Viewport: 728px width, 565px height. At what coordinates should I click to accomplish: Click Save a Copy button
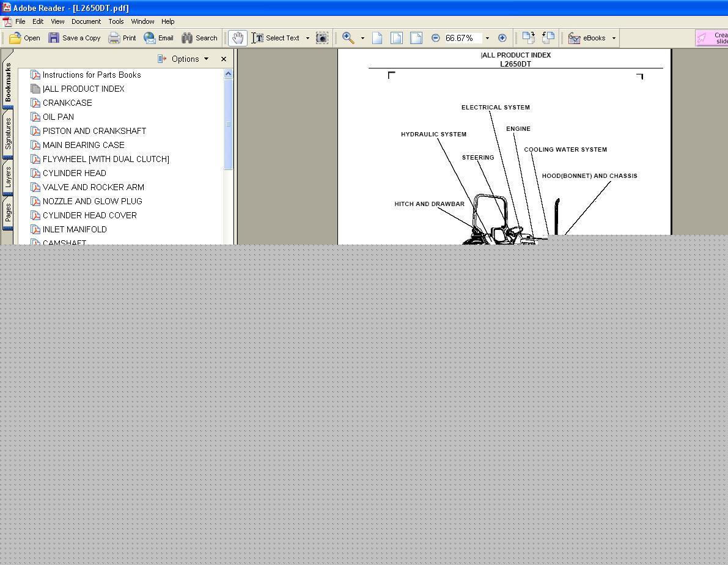(x=74, y=38)
